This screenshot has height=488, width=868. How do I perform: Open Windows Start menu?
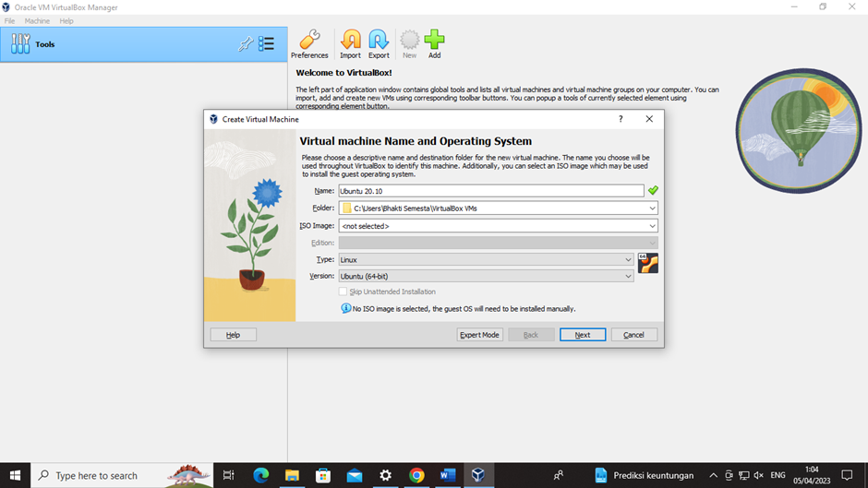click(x=15, y=475)
